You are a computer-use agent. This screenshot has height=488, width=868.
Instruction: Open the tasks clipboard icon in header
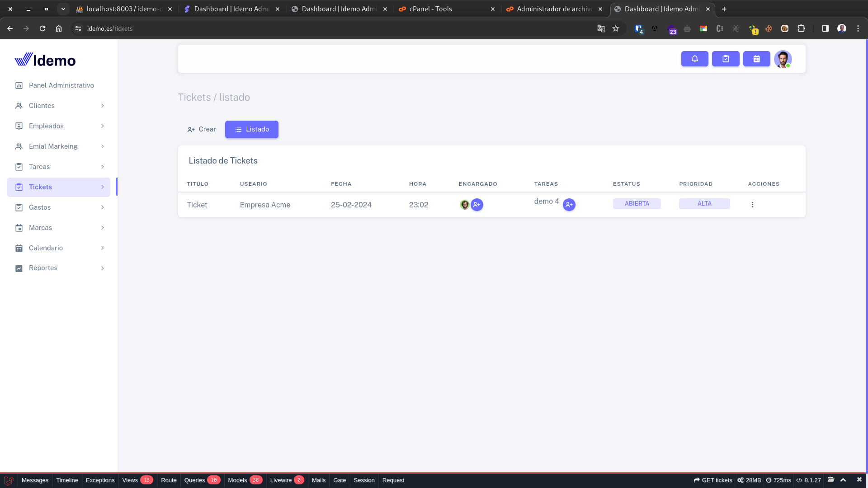pos(726,59)
